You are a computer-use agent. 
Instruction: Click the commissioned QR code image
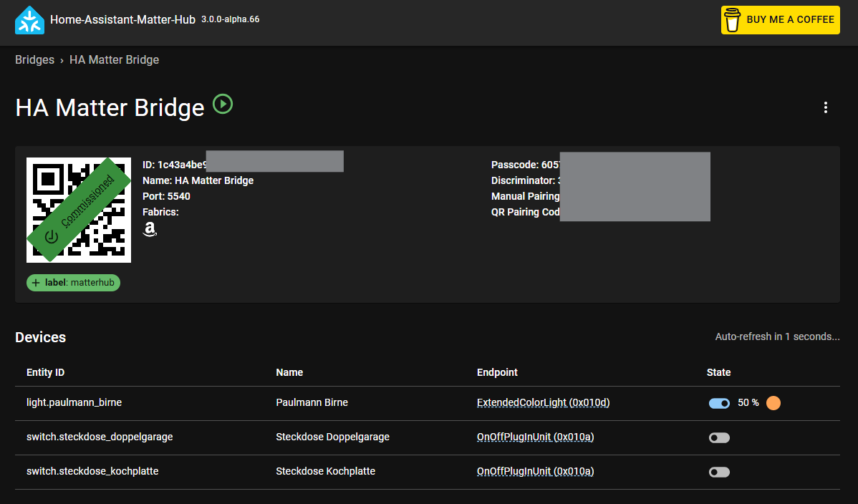click(x=79, y=210)
